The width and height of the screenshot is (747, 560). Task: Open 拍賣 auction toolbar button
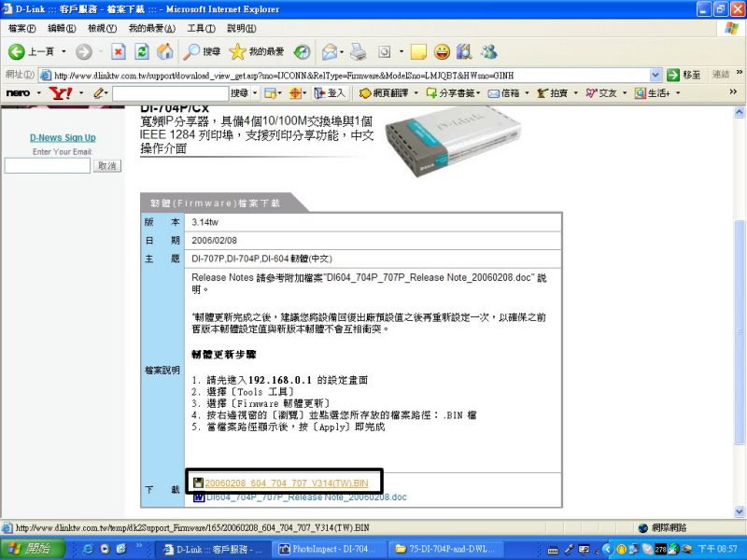tap(553, 92)
